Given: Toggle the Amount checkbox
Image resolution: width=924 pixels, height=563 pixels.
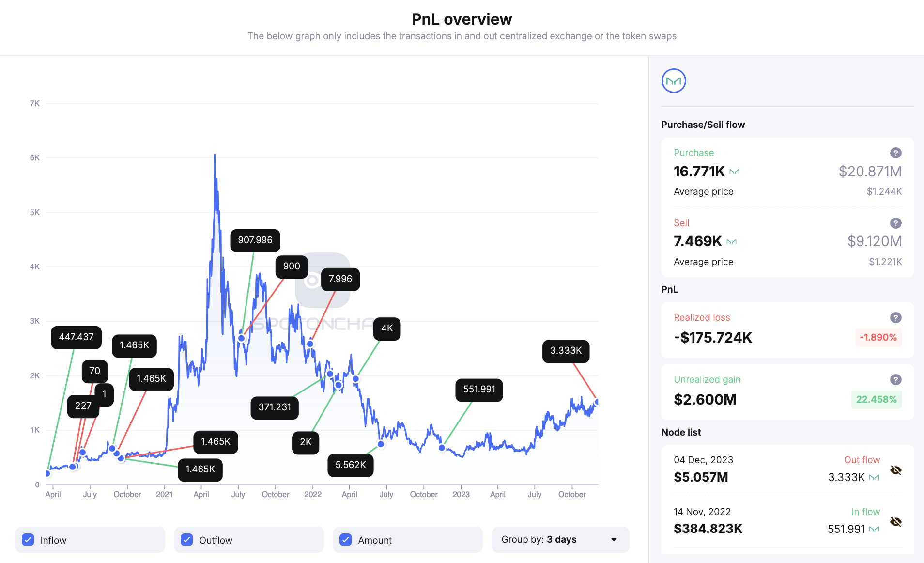Looking at the screenshot, I should pyautogui.click(x=345, y=539).
